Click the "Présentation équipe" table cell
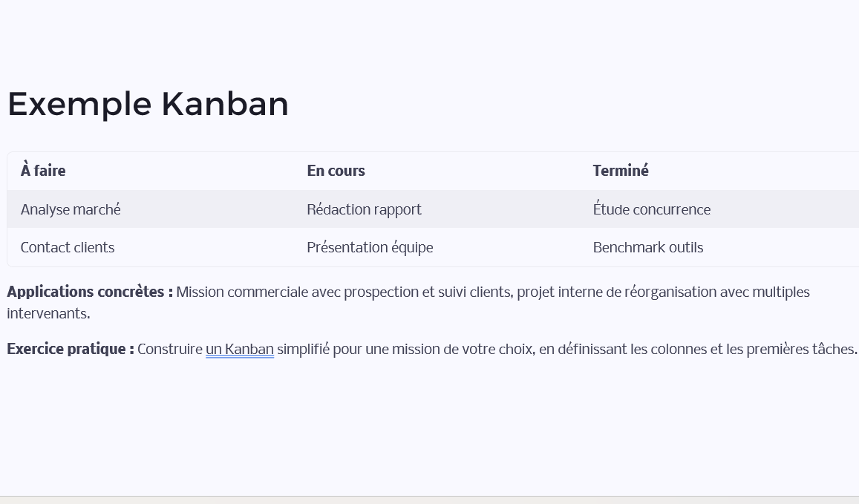Screen dimensions: 859x504 370,247
